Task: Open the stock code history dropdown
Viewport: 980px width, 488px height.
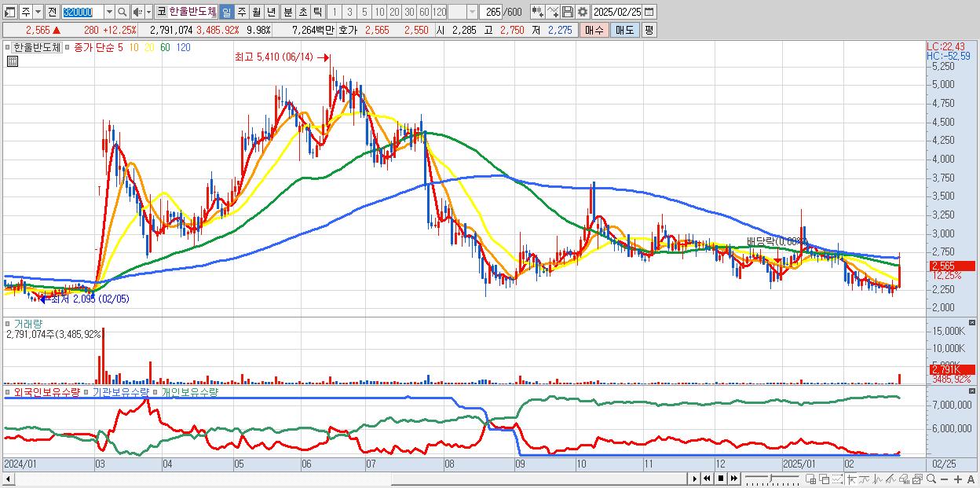Action: 109,12
